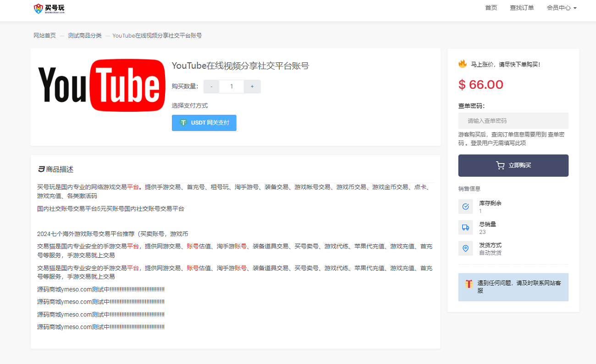Viewport: 596px width, 364px height.
Task: Click the 请输入查单密码 input field
Action: tap(513, 121)
